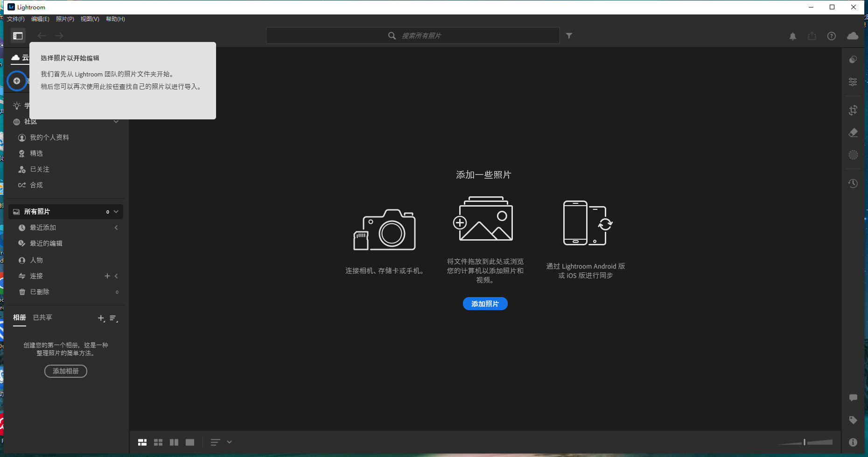Switch to compare view mode
The width and height of the screenshot is (868, 457).
174,442
